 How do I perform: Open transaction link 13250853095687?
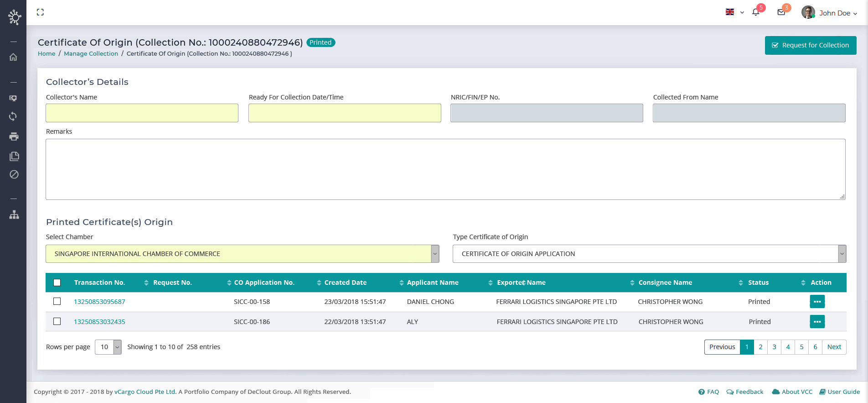pyautogui.click(x=99, y=302)
